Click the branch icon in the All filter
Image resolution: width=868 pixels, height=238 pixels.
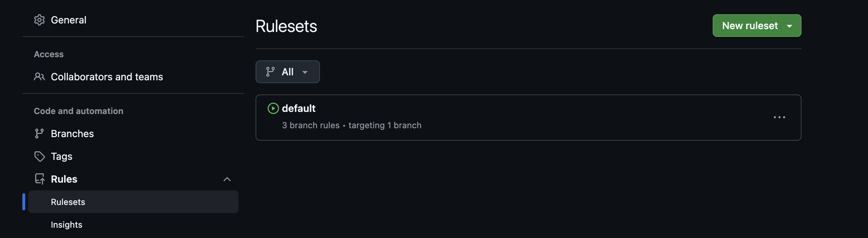270,72
